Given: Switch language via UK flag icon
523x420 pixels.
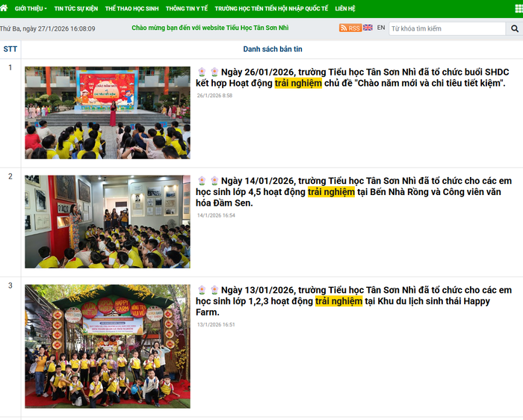Looking at the screenshot, I should [368, 28].
